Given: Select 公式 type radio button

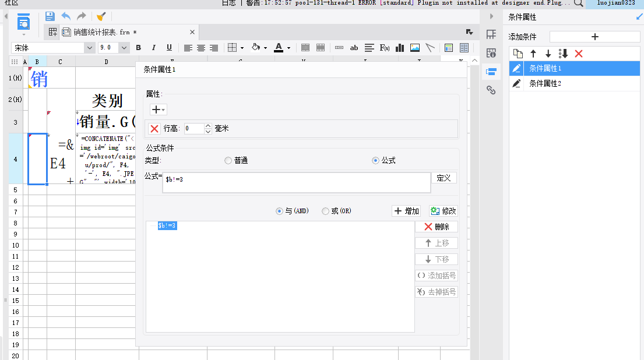Looking at the screenshot, I should tap(375, 161).
